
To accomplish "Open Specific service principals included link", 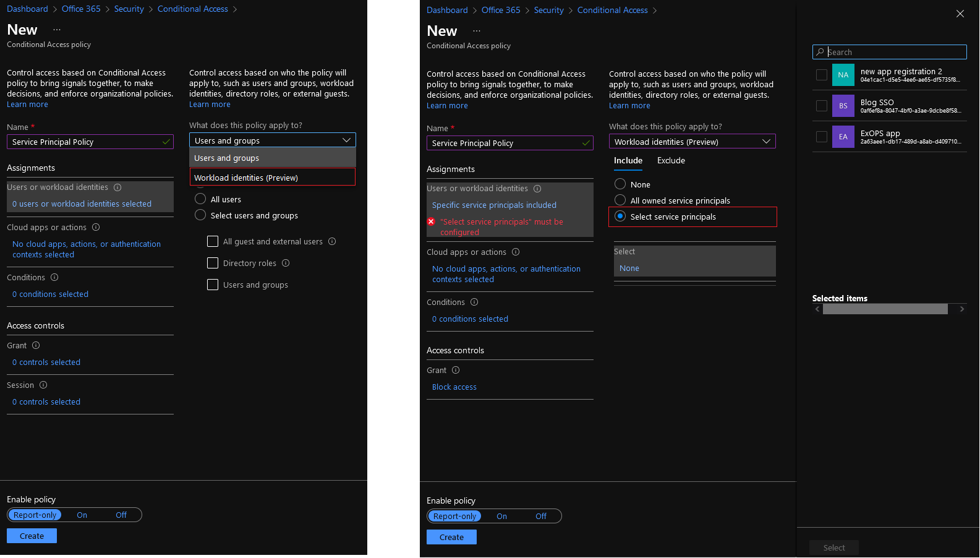I will click(494, 205).
